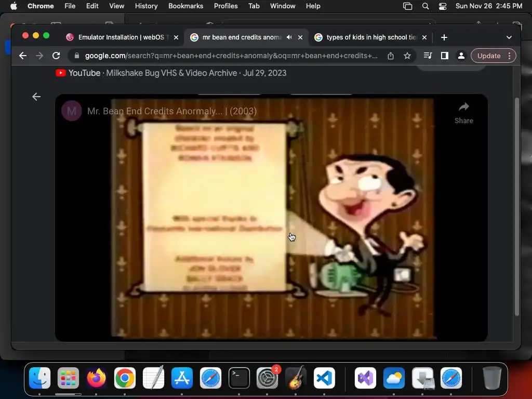Image resolution: width=532 pixels, height=399 pixels.
Task: Open the Chrome app menu
Action: coord(41,6)
